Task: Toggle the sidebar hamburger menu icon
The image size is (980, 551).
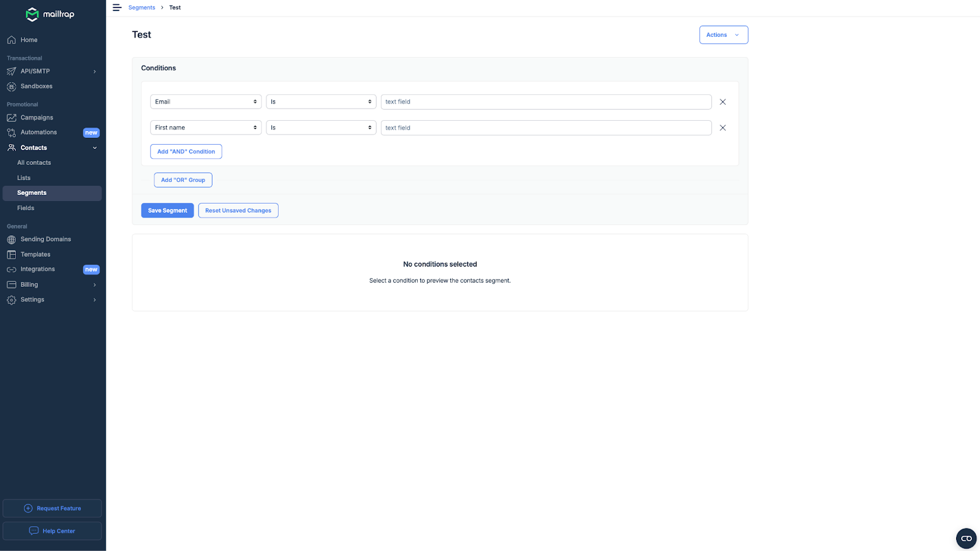Action: (117, 7)
